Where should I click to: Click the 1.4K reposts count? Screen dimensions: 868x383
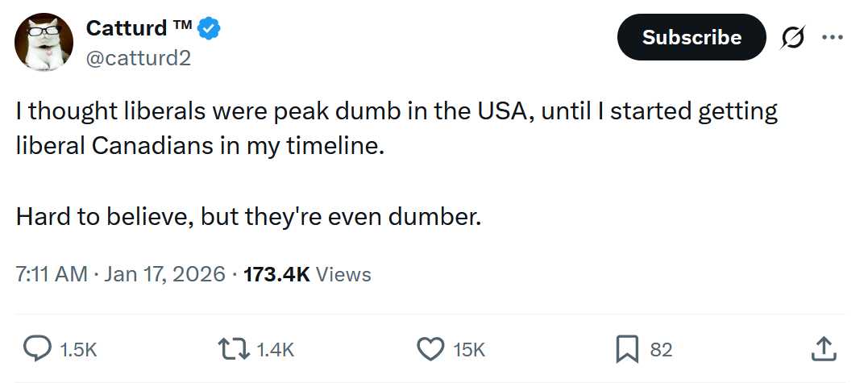click(x=276, y=349)
